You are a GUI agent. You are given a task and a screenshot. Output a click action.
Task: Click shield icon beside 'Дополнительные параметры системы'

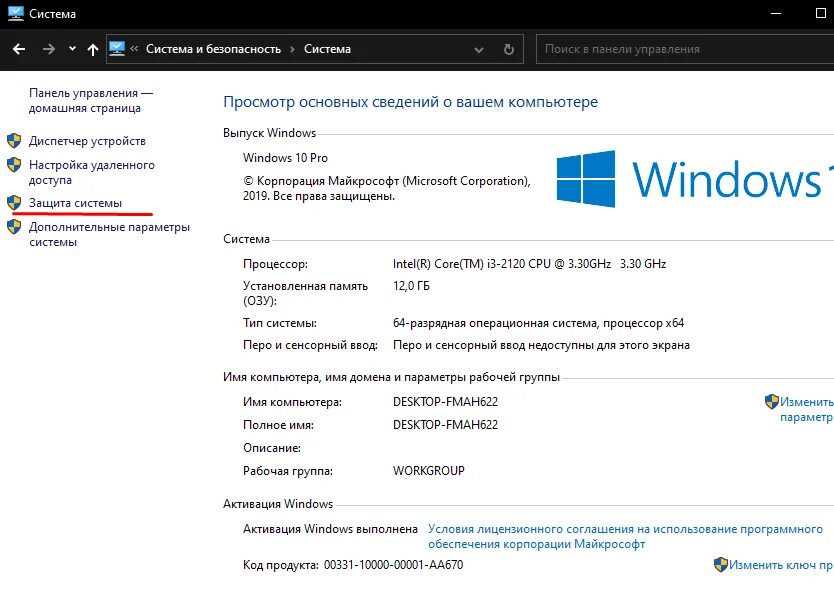tap(14, 227)
